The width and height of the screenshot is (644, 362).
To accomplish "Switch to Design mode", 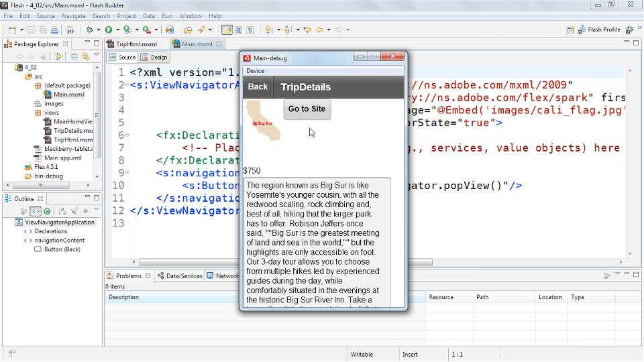I will coord(154,58).
